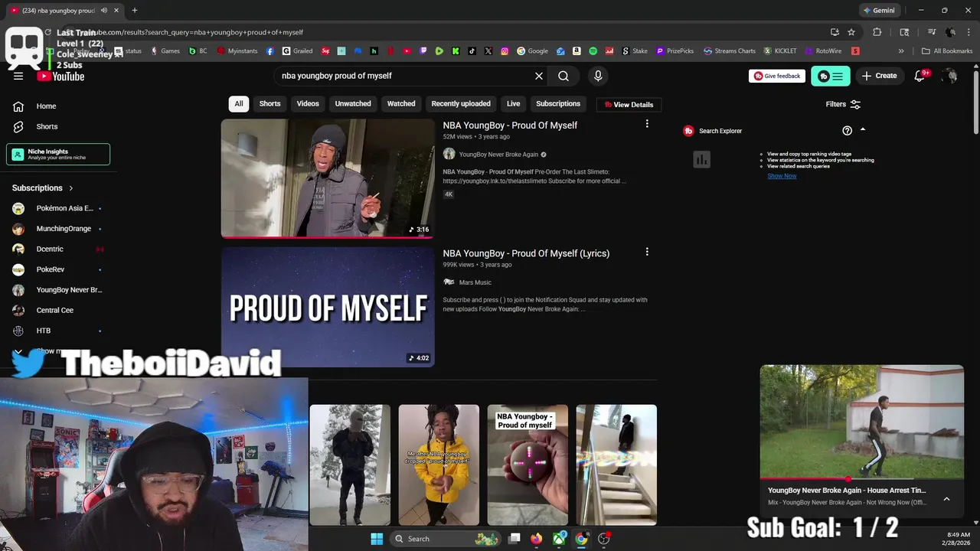Bookmark this page with the star icon
980x551 pixels.
coord(851,32)
